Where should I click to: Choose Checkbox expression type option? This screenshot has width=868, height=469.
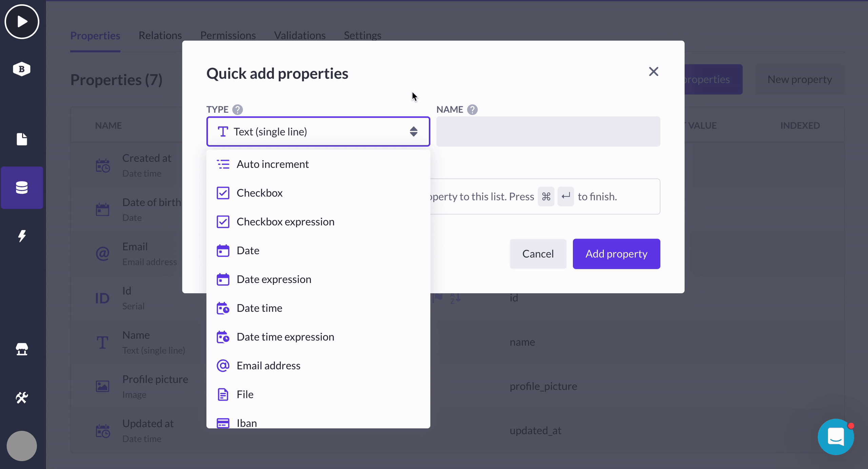pyautogui.click(x=318, y=222)
